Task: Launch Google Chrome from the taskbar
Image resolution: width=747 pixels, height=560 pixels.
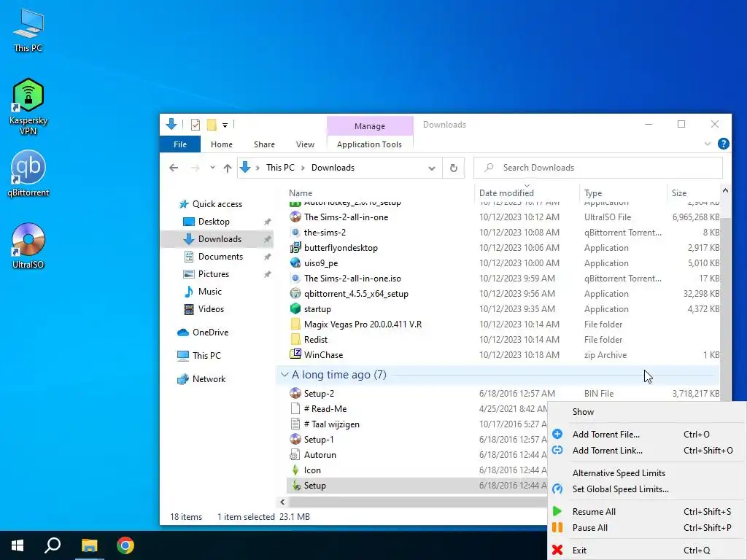Action: pyautogui.click(x=125, y=545)
